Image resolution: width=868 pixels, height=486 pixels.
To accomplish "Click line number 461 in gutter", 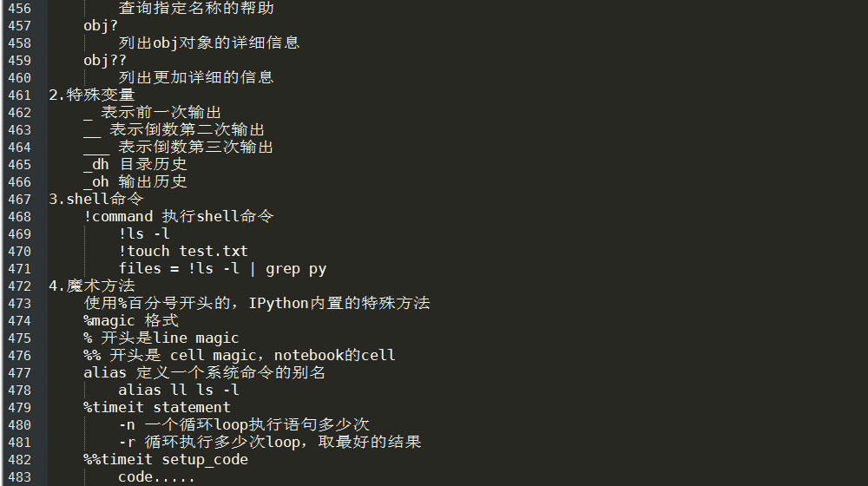I will point(19,95).
